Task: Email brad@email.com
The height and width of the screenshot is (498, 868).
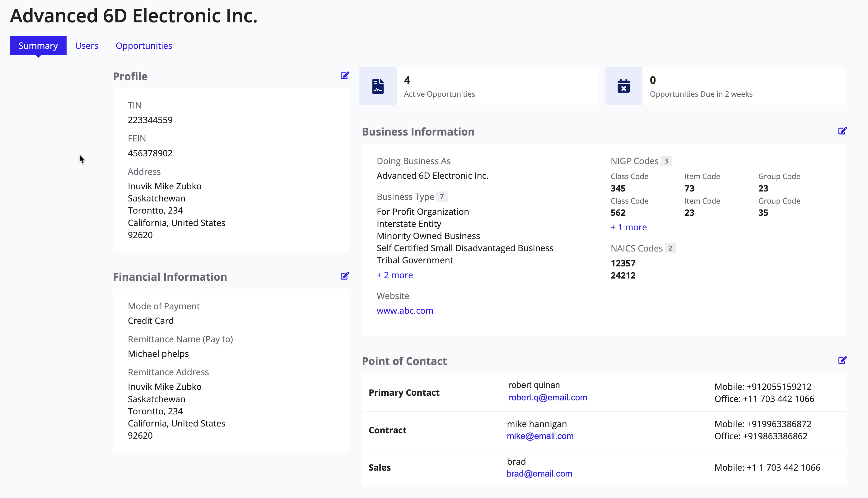Action: 539,473
